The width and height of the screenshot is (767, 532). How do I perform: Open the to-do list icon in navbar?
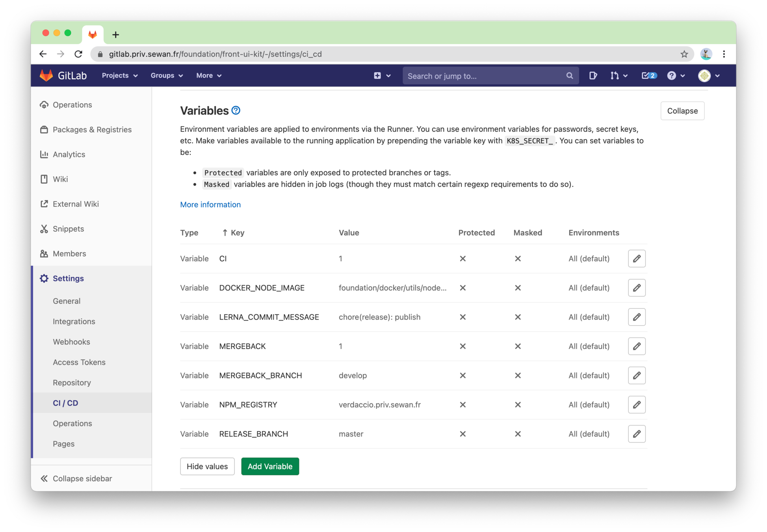coord(648,76)
